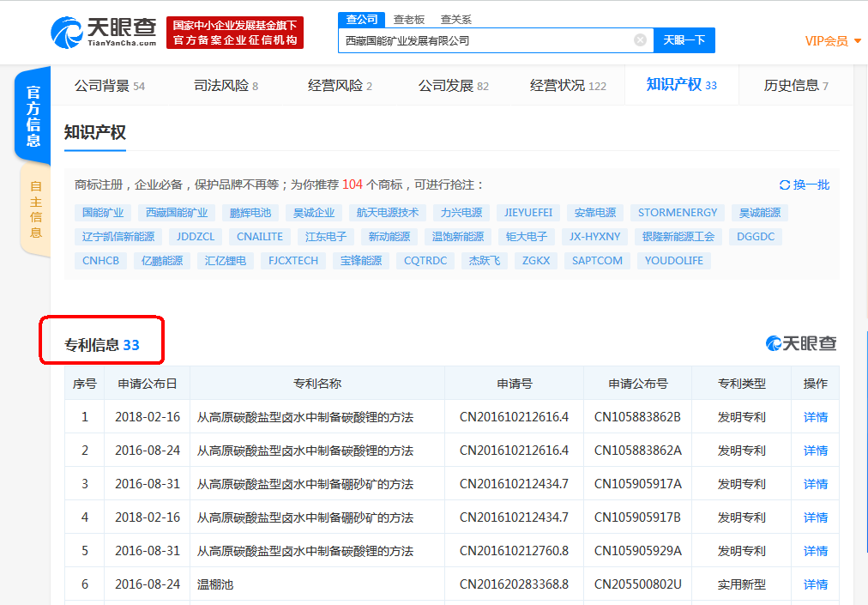868x605 pixels.
Task: Click the STORMENERGY trademark tag
Action: 678,213
